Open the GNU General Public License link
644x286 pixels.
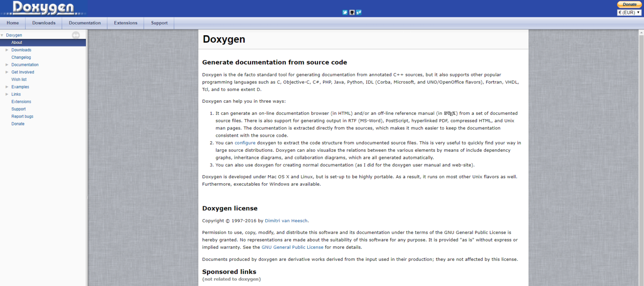tap(292, 247)
